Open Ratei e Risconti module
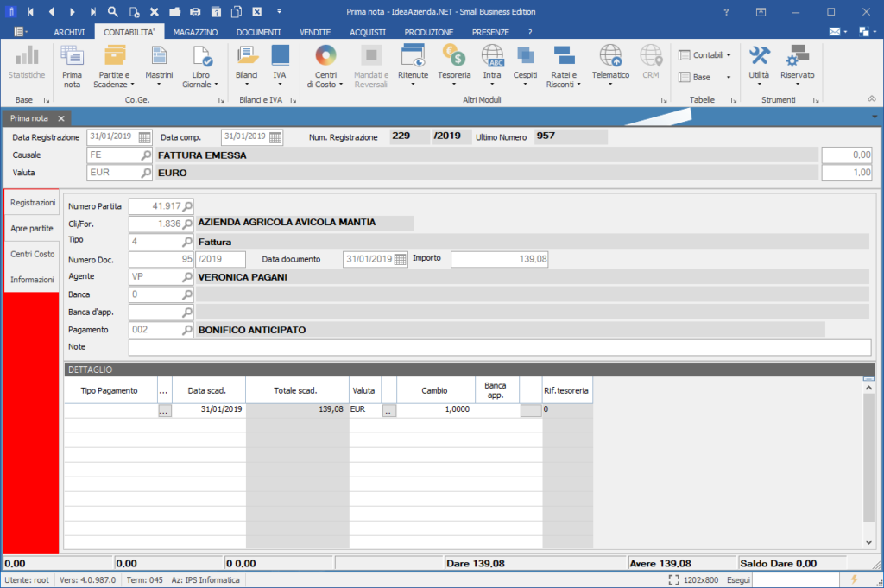 pyautogui.click(x=564, y=66)
